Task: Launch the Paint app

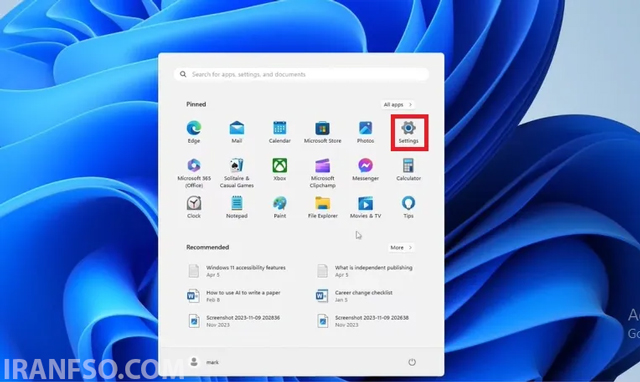Action: pos(280,207)
